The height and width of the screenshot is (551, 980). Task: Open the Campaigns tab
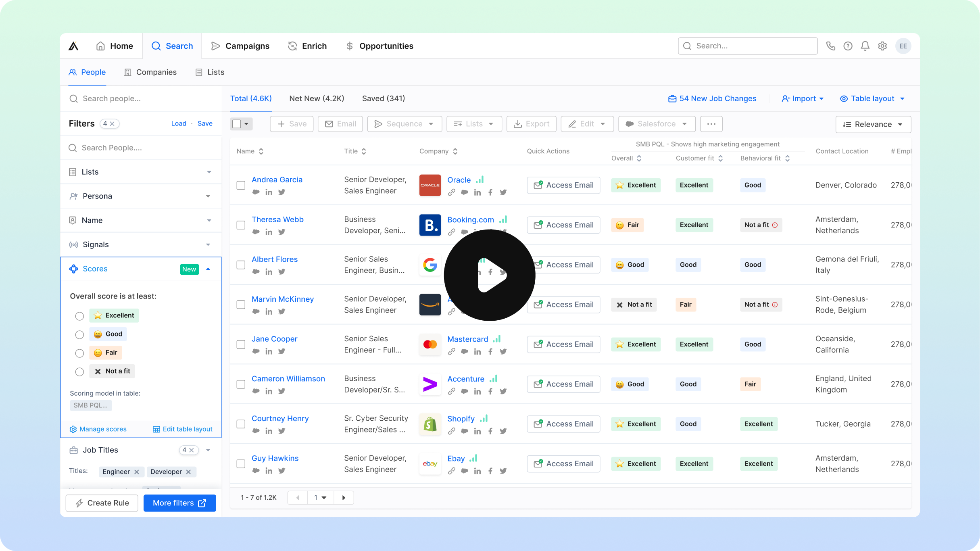240,46
